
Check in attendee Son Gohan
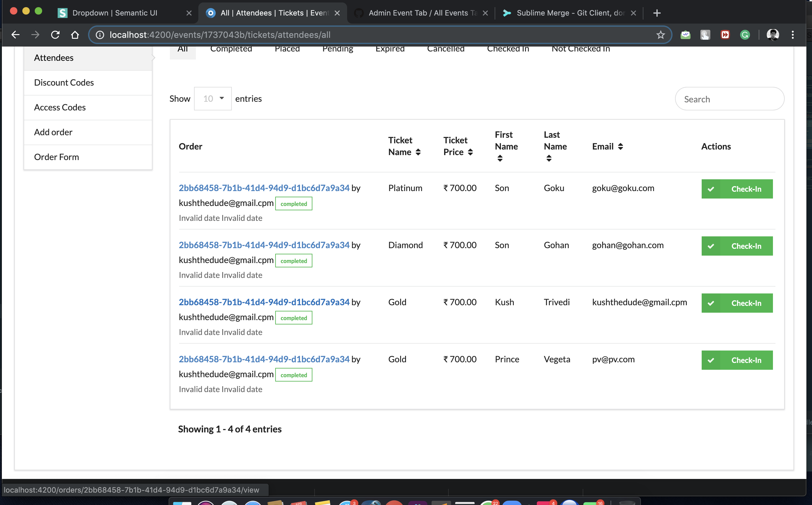coord(737,246)
